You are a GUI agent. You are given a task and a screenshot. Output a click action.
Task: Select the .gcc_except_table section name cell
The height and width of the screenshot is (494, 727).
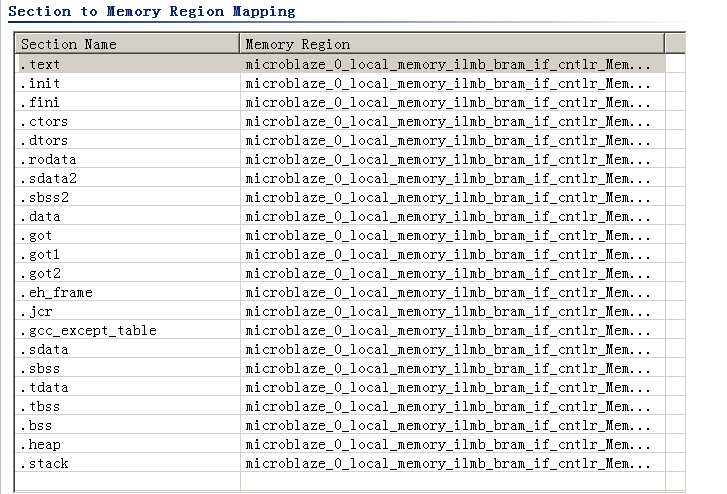(128, 330)
